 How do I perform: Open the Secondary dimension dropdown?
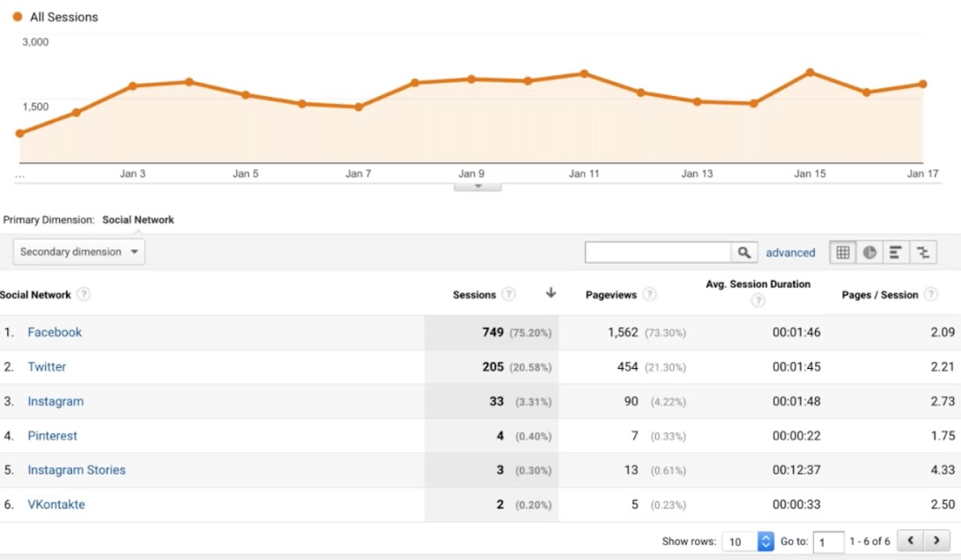click(78, 251)
